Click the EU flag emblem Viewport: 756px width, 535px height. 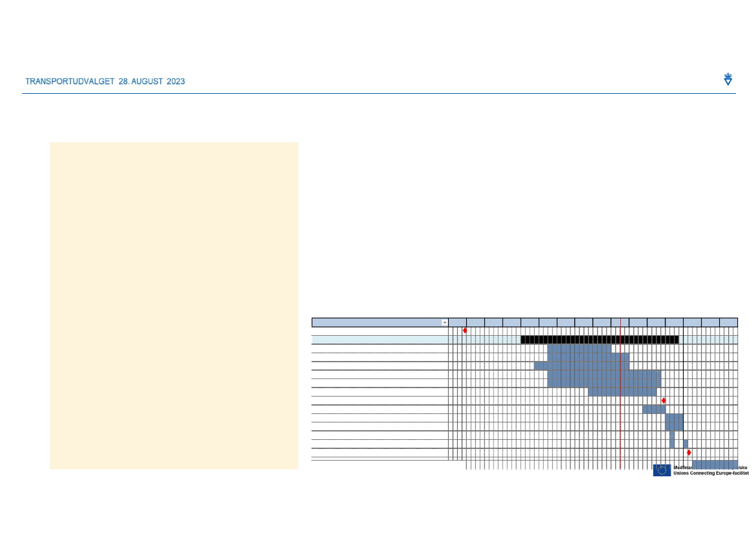(662, 470)
